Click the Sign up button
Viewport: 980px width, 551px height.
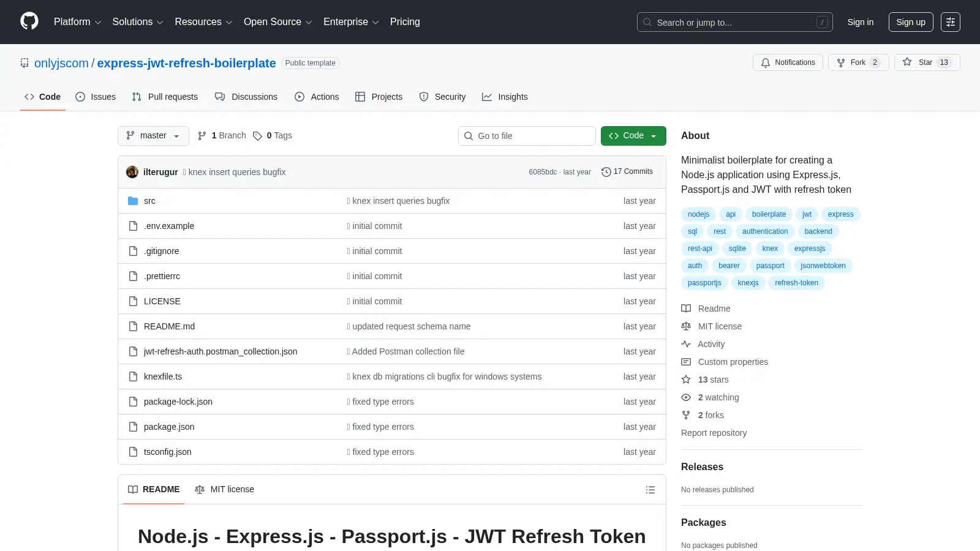coord(911,22)
